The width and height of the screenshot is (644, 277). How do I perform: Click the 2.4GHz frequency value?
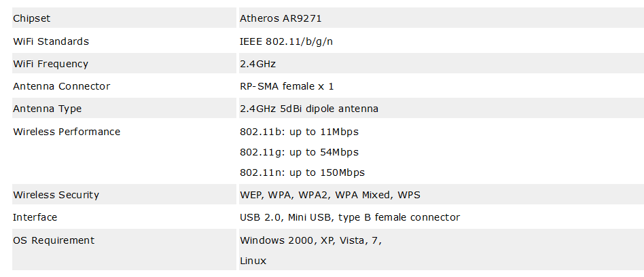pos(257,64)
